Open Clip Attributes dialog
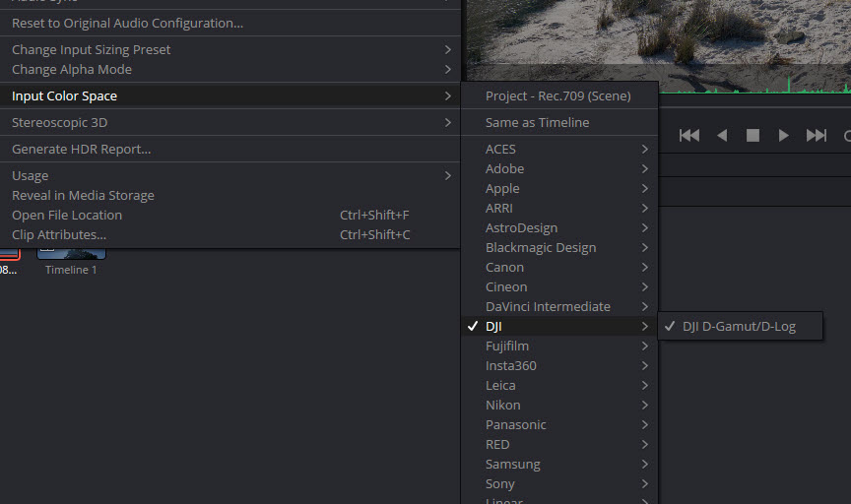The height and width of the screenshot is (504, 851). click(x=230, y=235)
